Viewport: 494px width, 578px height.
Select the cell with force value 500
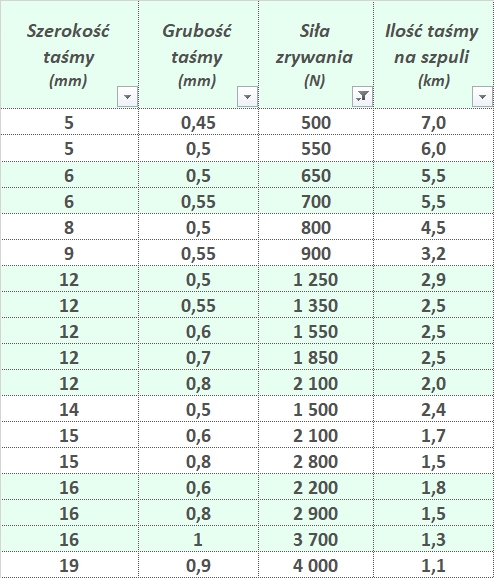point(316,122)
